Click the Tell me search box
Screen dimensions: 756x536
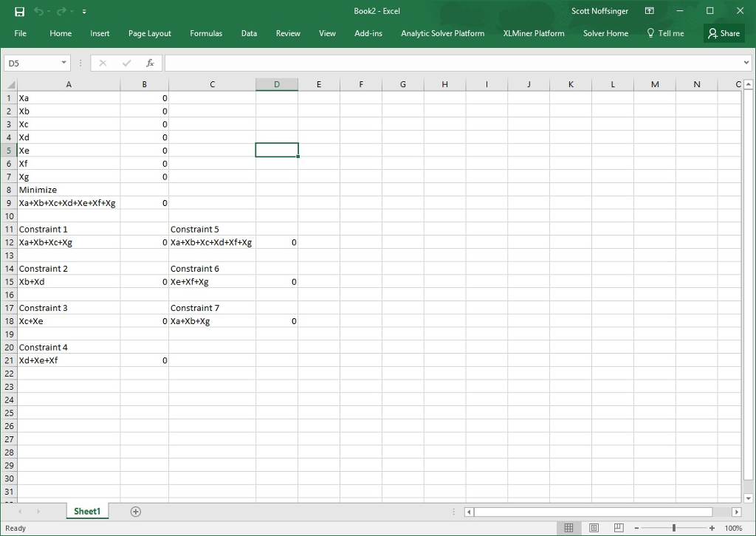[665, 33]
